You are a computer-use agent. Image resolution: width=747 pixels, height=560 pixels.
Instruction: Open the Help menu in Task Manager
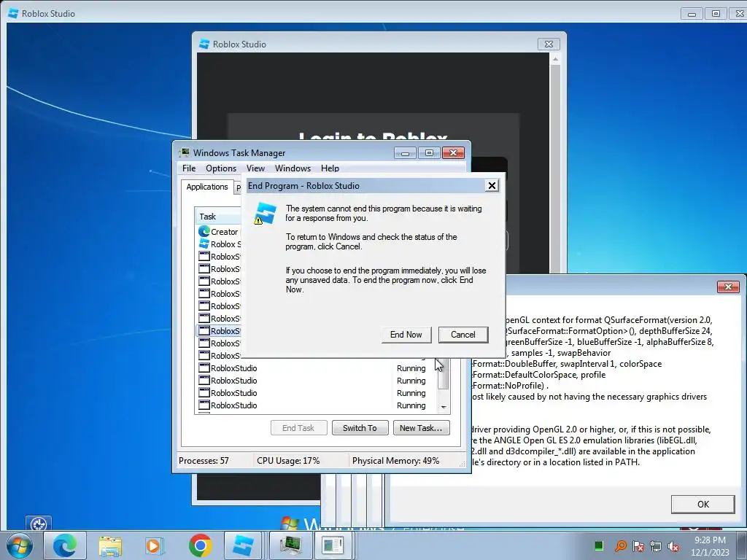(330, 168)
